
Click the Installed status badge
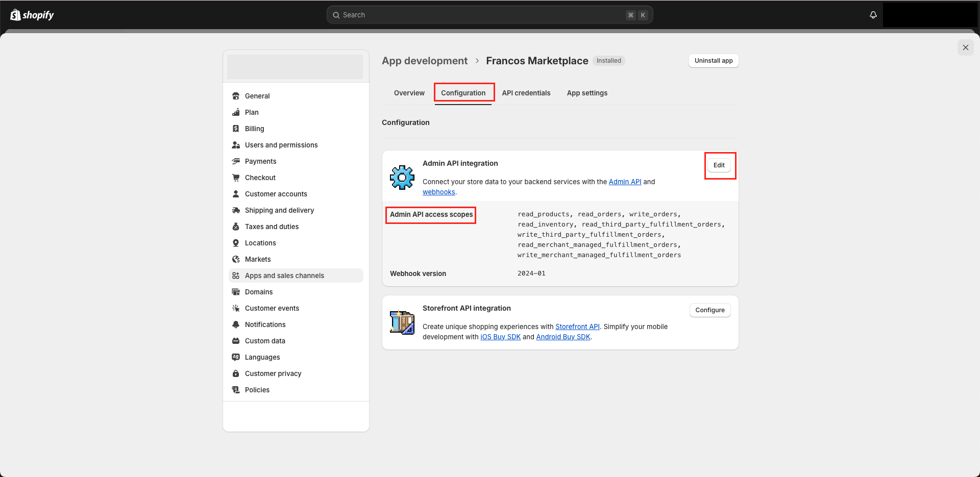pos(609,61)
